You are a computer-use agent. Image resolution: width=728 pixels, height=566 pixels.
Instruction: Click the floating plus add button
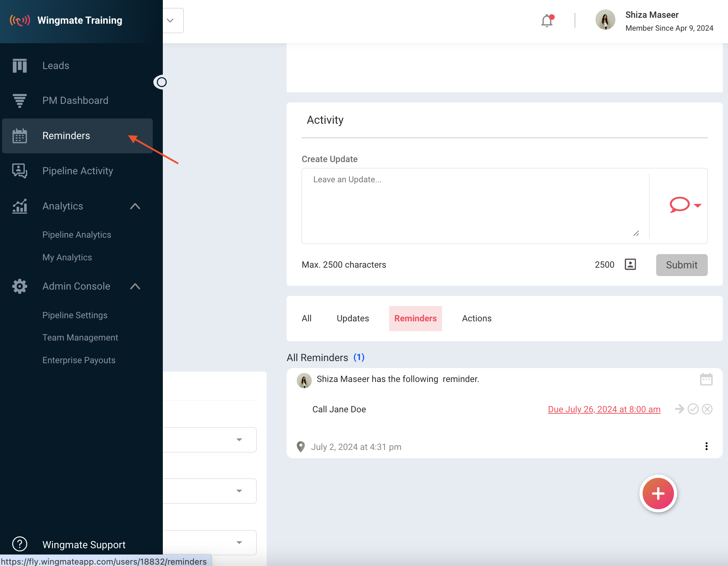658,494
